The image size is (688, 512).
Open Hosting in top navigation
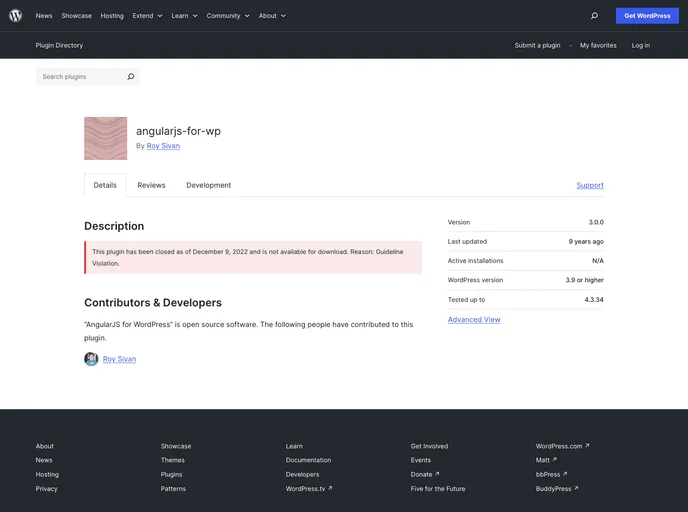[x=112, y=16]
